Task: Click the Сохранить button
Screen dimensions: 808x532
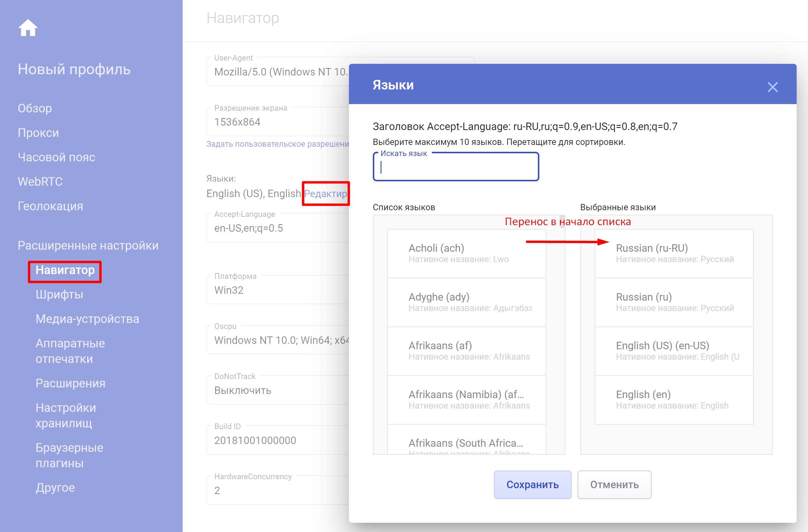Action: tap(532, 485)
